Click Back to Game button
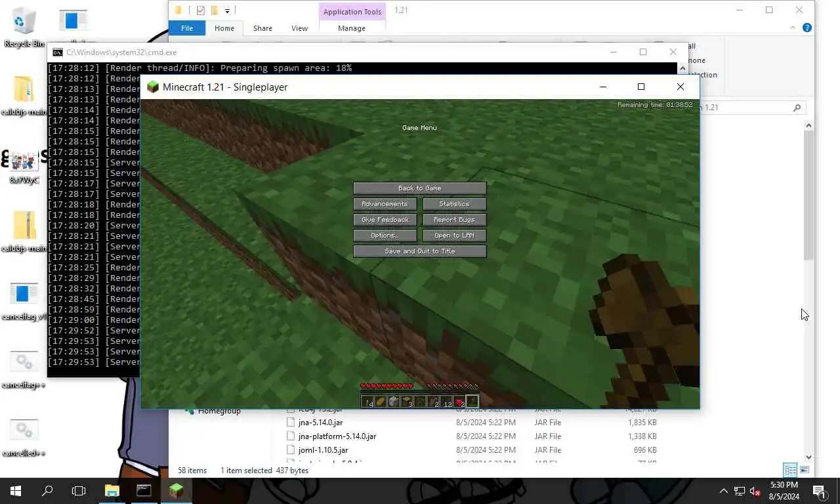This screenshot has height=504, width=840. (x=419, y=188)
